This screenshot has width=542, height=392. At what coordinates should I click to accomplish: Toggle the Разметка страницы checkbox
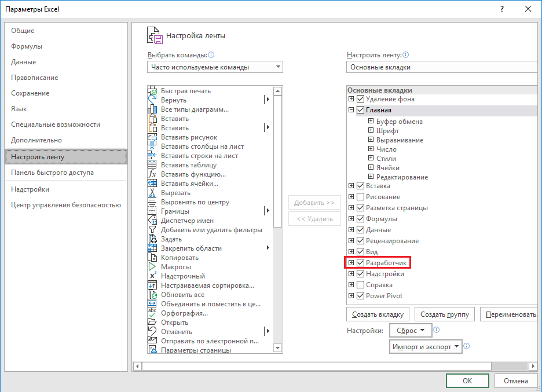click(360, 208)
